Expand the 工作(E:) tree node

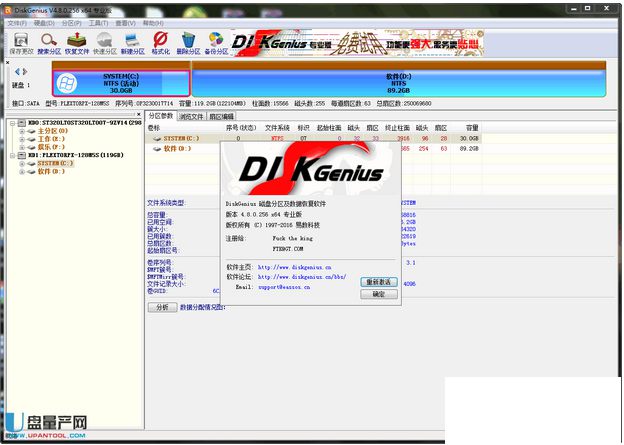pos(22,139)
